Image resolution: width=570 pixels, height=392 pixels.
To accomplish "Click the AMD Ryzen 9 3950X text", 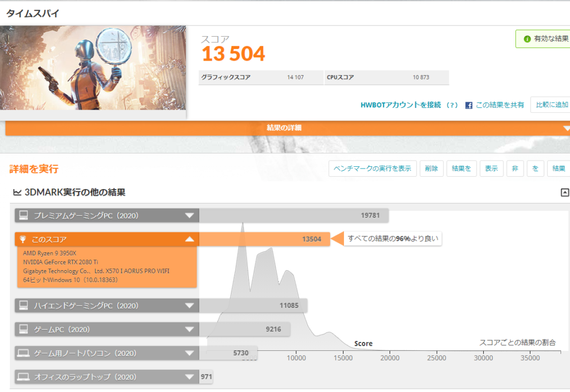I will click(50, 254).
